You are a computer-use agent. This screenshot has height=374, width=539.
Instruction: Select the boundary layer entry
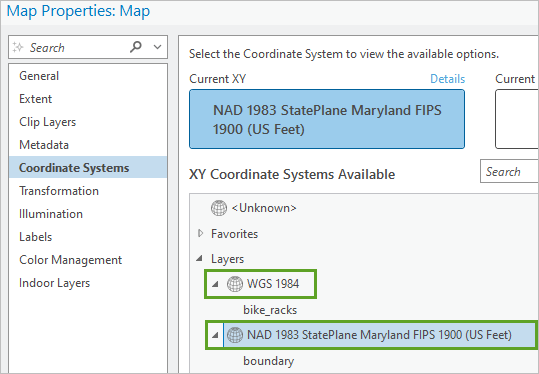tap(268, 361)
